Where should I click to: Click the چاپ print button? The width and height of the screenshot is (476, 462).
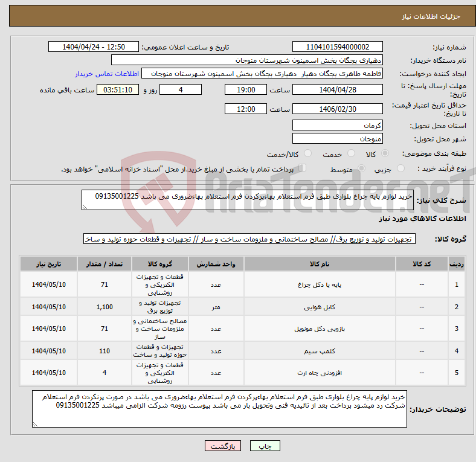[x=265, y=446]
